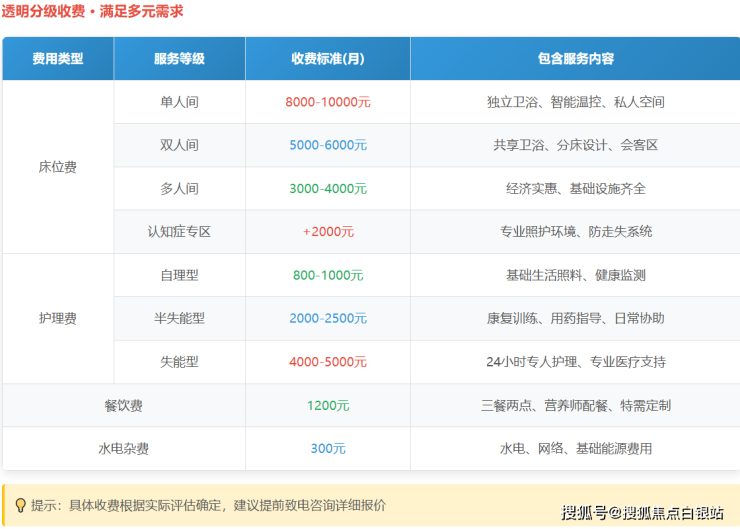Click the +2000元 surcharge price
Image resolution: width=740 pixels, height=529 pixels.
328,231
